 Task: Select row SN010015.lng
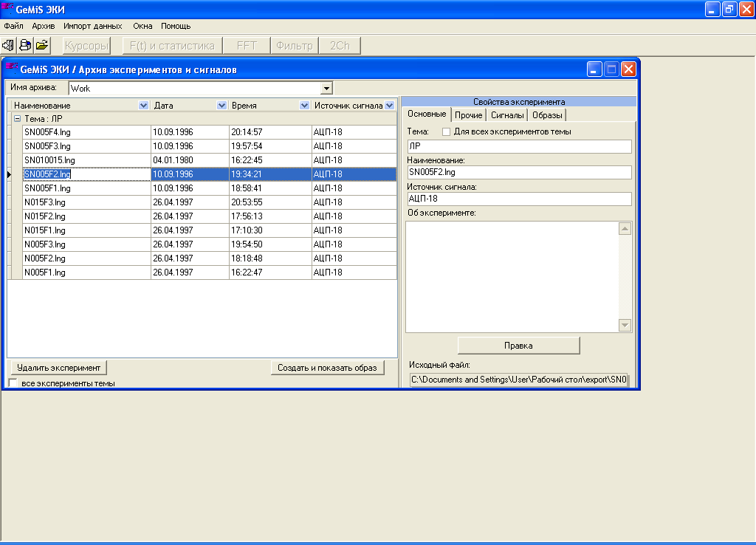point(210,160)
